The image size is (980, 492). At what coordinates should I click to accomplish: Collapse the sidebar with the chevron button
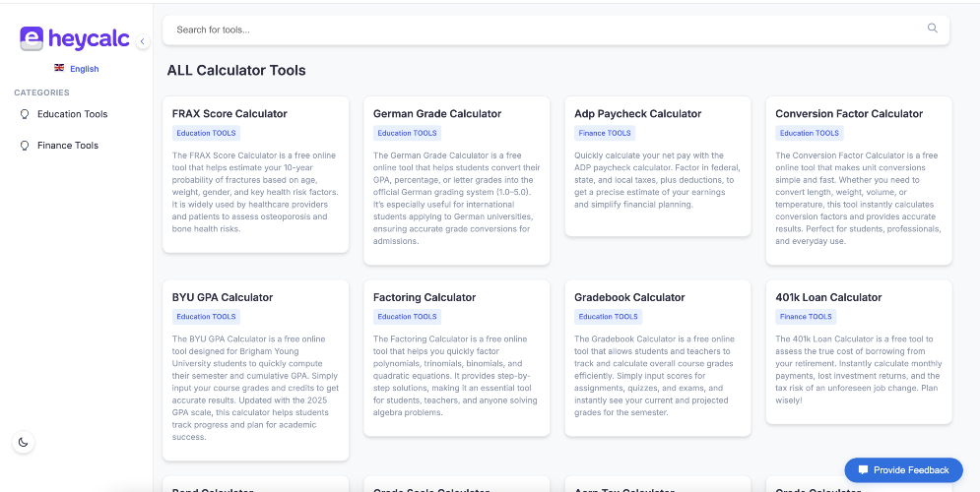(x=142, y=41)
